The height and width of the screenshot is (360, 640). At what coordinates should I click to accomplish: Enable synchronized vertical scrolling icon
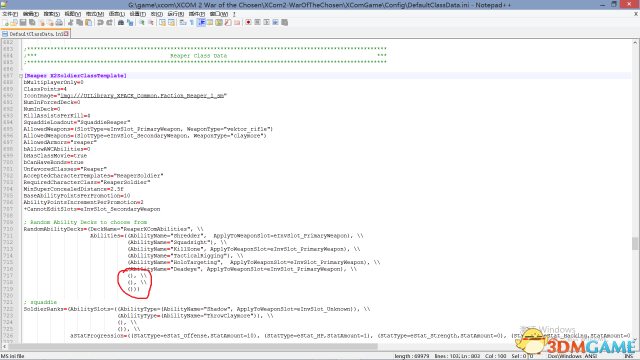(x=162, y=23)
